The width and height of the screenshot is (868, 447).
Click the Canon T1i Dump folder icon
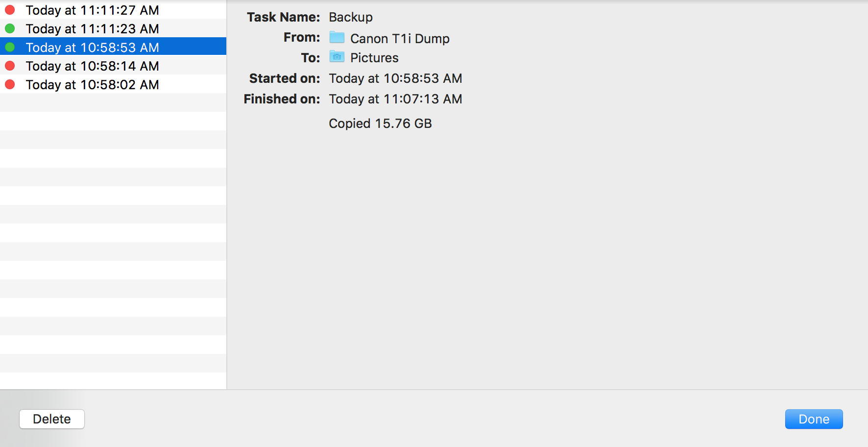click(x=337, y=37)
